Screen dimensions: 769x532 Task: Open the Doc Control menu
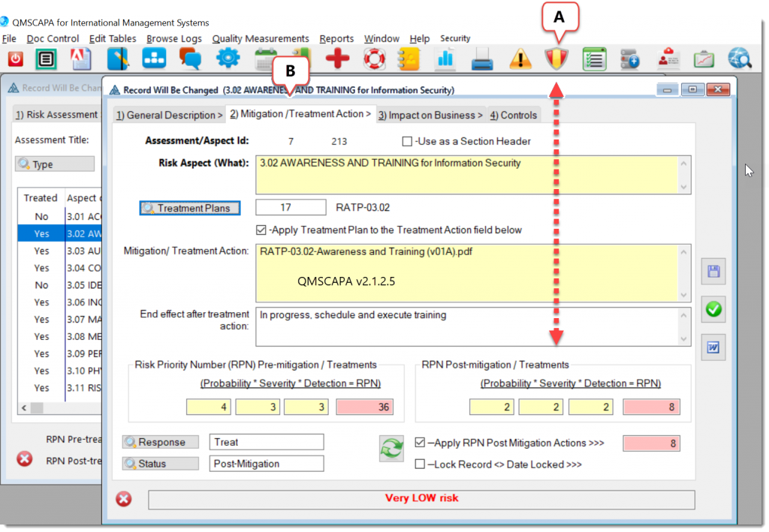pos(53,39)
